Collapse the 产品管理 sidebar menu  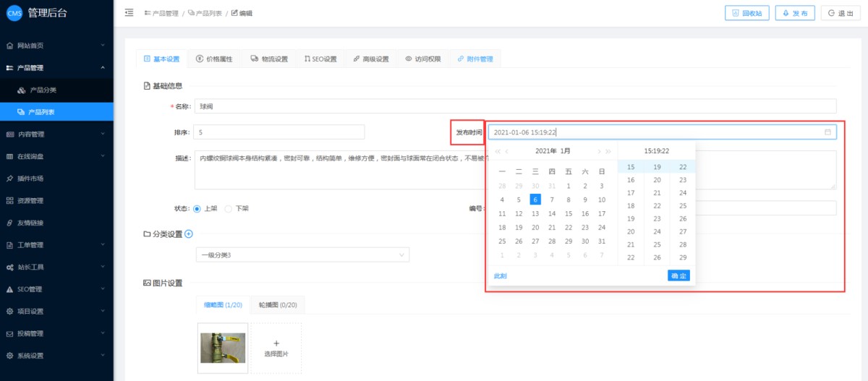(x=56, y=68)
